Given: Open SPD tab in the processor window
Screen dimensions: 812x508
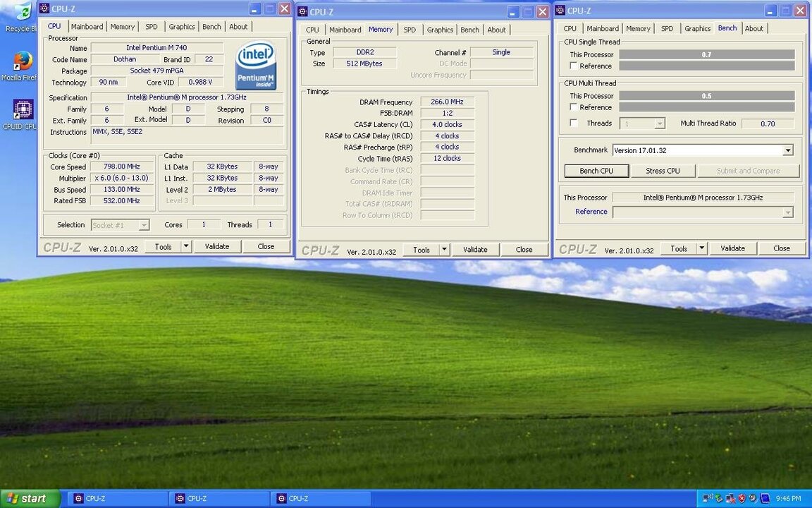Looking at the screenshot, I should click(x=152, y=26).
